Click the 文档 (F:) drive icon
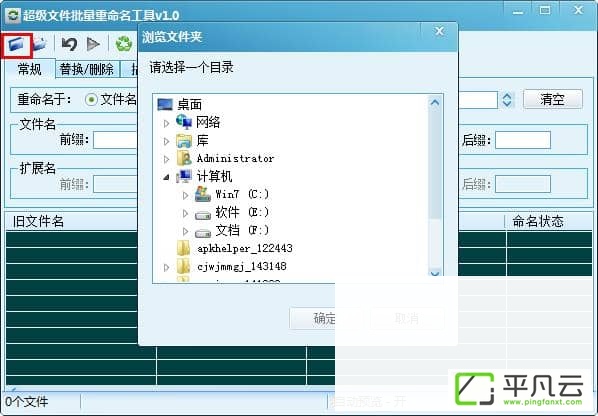Screen dimensions: 598x416 [x=203, y=233]
